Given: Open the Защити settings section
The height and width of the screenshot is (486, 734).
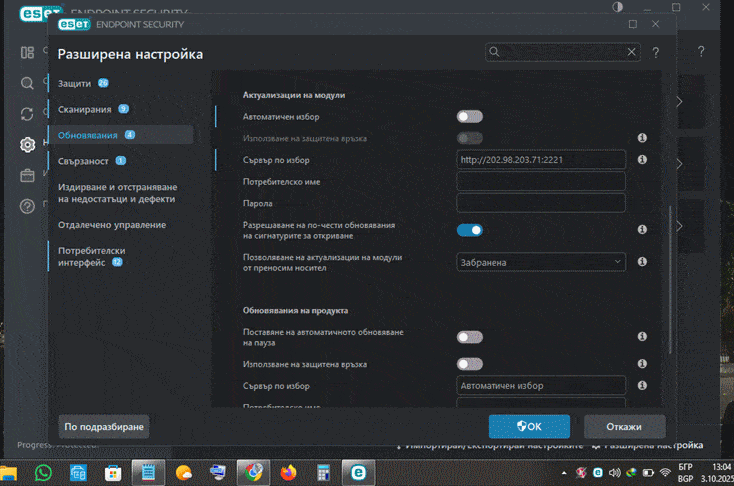Looking at the screenshot, I should pyautogui.click(x=83, y=83).
